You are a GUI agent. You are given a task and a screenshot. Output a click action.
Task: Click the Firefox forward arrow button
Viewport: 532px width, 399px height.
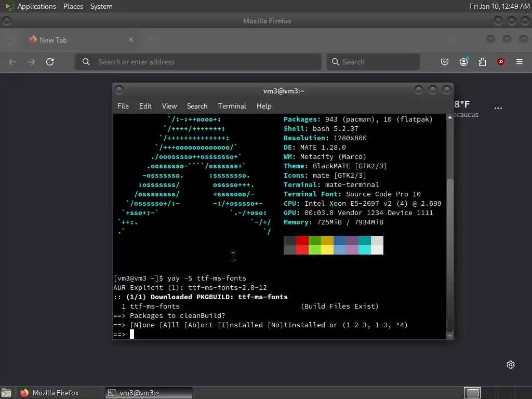coord(31,62)
